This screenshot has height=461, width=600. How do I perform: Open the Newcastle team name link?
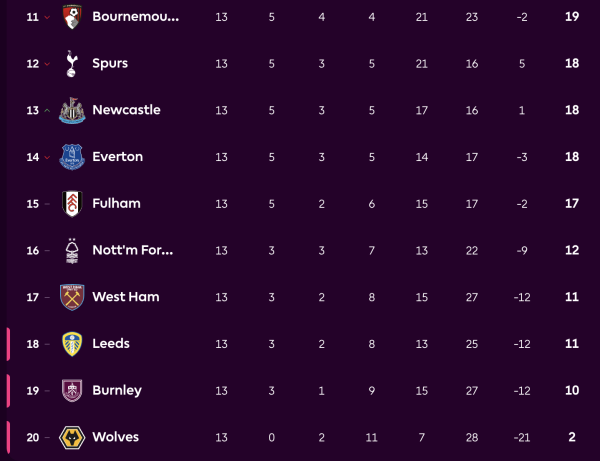(126, 110)
